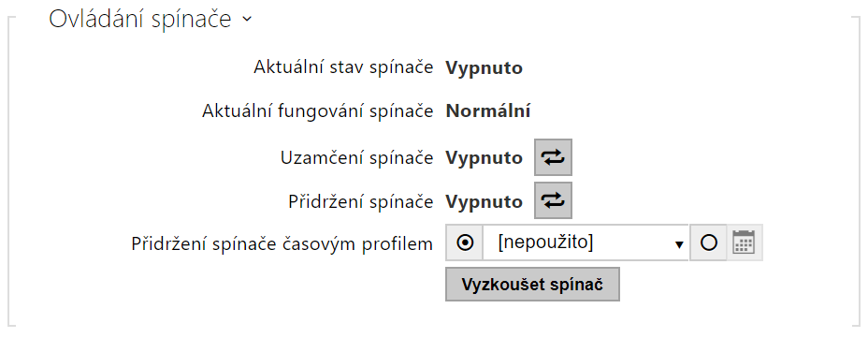Viewport: 868px width, 338px height.
Task: Click Přidržení spínače časovým profilem label
Action: 282,243
